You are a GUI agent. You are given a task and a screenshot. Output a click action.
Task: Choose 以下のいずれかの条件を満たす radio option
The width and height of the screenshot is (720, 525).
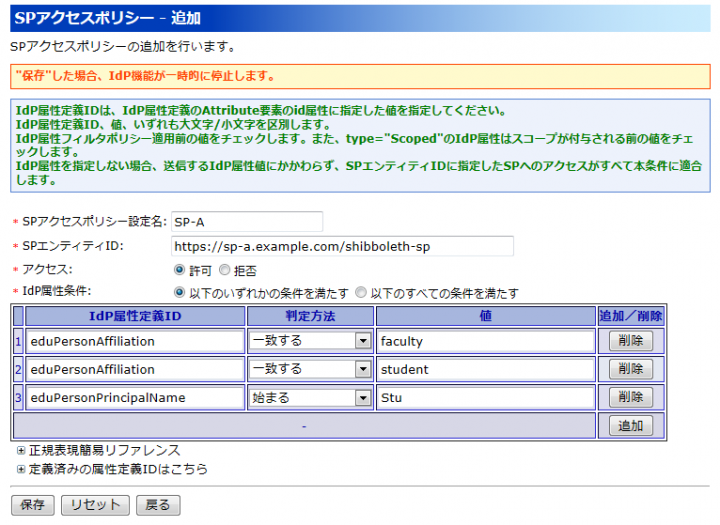tap(180, 293)
